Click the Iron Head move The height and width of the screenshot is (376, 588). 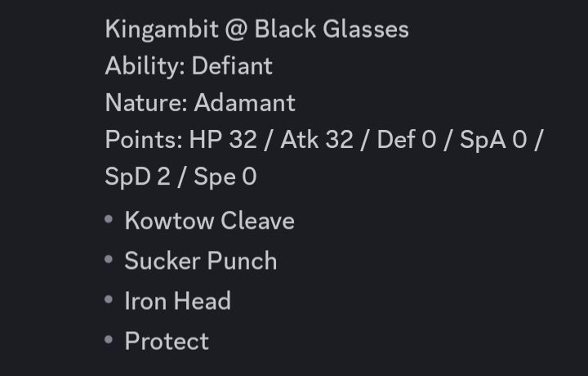[178, 301]
